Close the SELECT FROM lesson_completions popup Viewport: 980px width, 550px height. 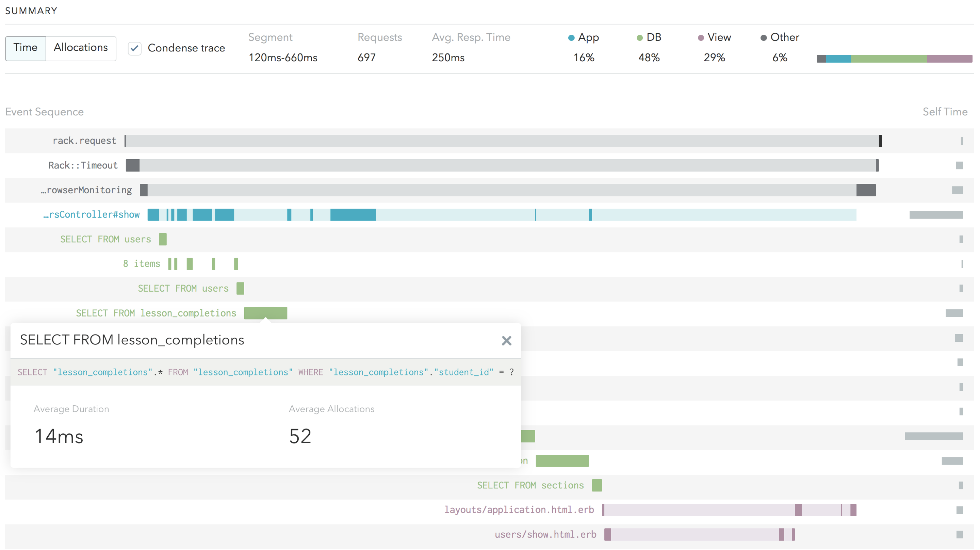point(506,341)
